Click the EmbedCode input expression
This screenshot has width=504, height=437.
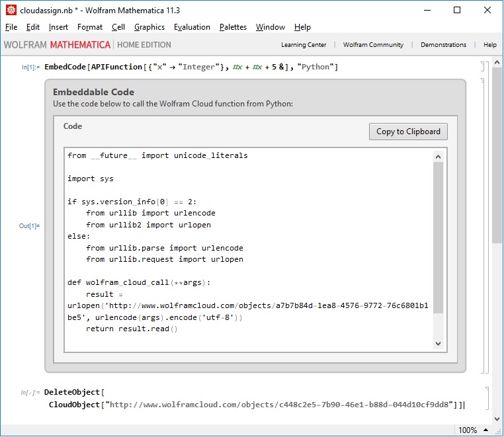click(x=191, y=67)
